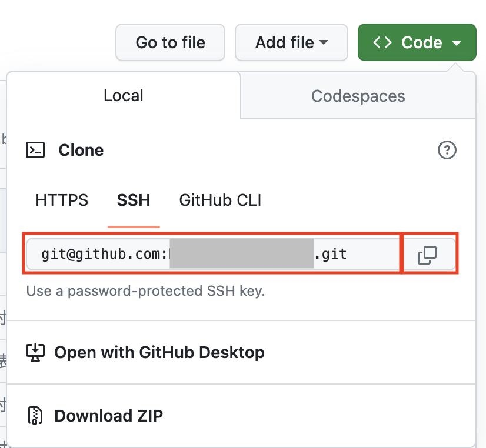Collapse the green Code dropdown caret
This screenshot has width=486, height=448.
tap(457, 43)
